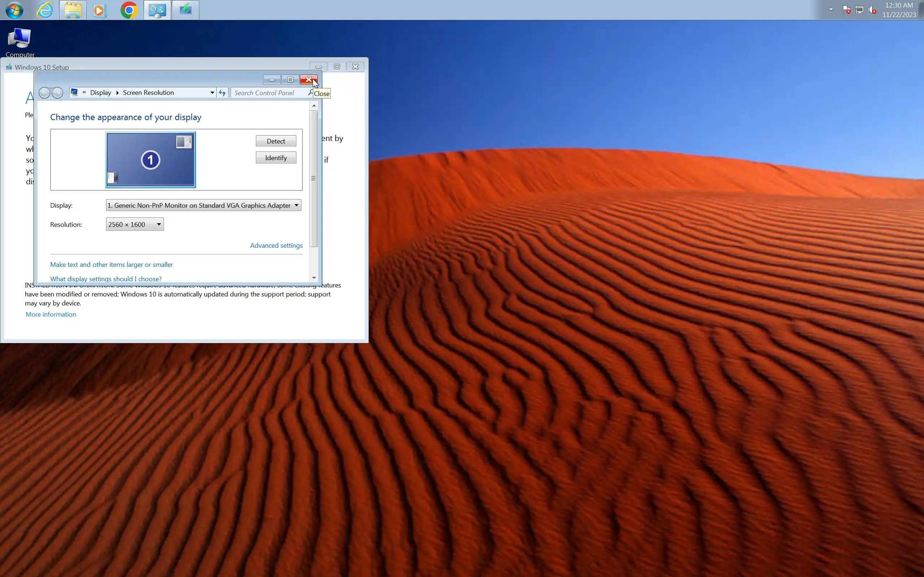Launch Internet Explorer from taskbar
The height and width of the screenshot is (577, 924).
(x=45, y=10)
